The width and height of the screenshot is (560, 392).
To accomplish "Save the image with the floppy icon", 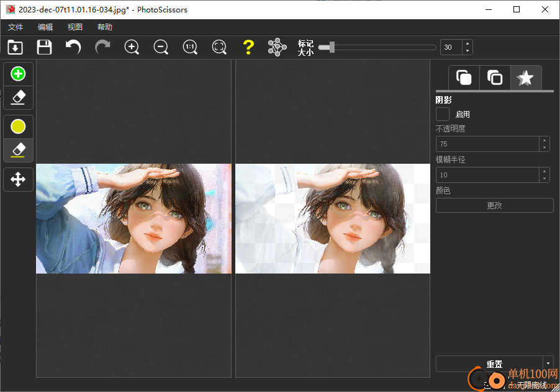I will 44,47.
